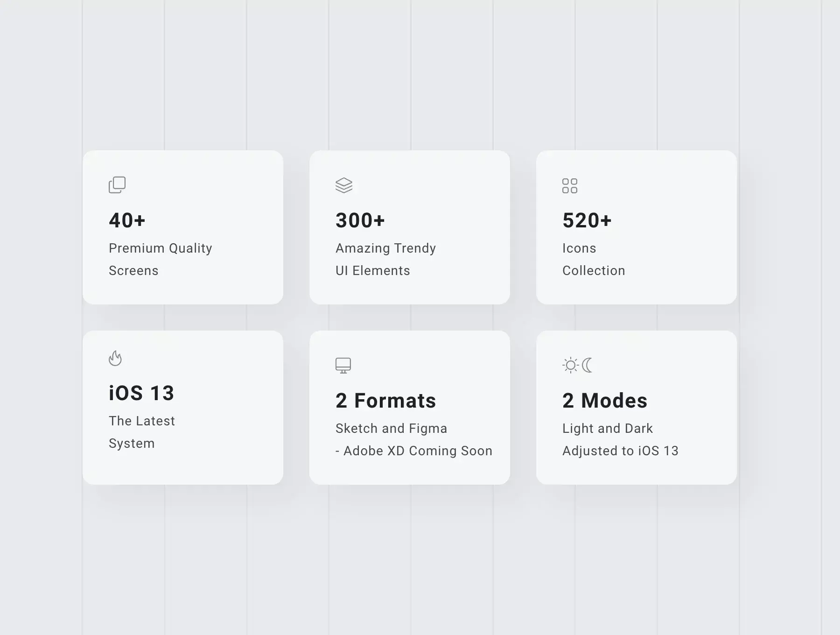Click The Latest System description
Viewport: 840px width, 635px height.
coord(142,432)
